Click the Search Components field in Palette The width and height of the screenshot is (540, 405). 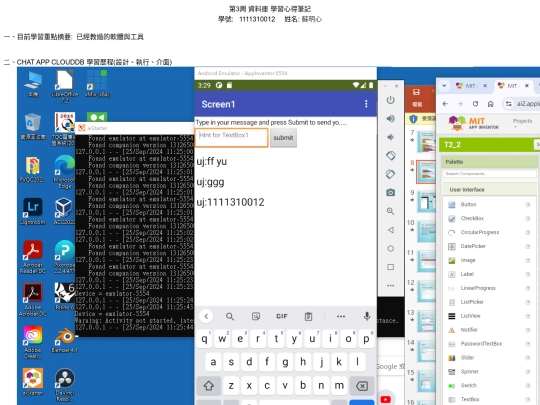[x=489, y=174]
